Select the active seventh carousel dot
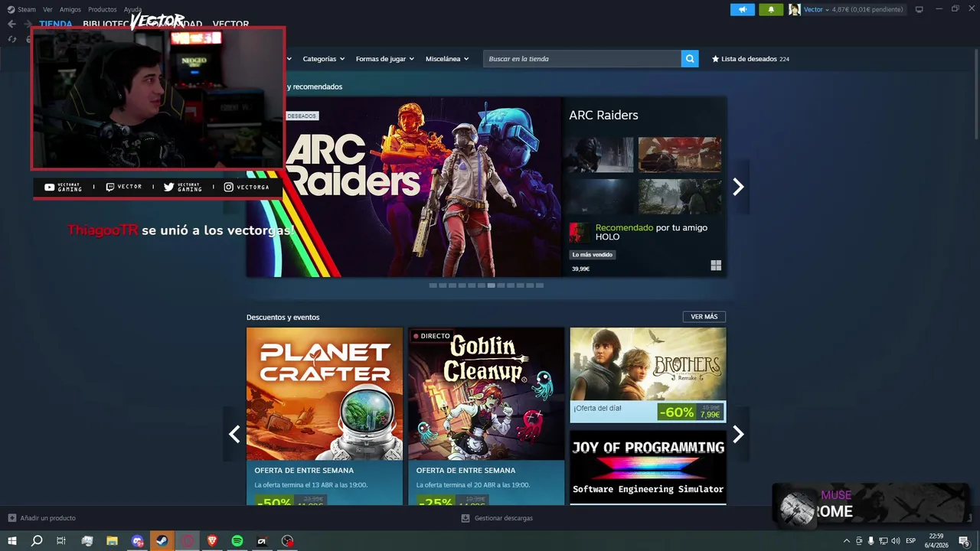980x551 pixels. click(x=492, y=285)
